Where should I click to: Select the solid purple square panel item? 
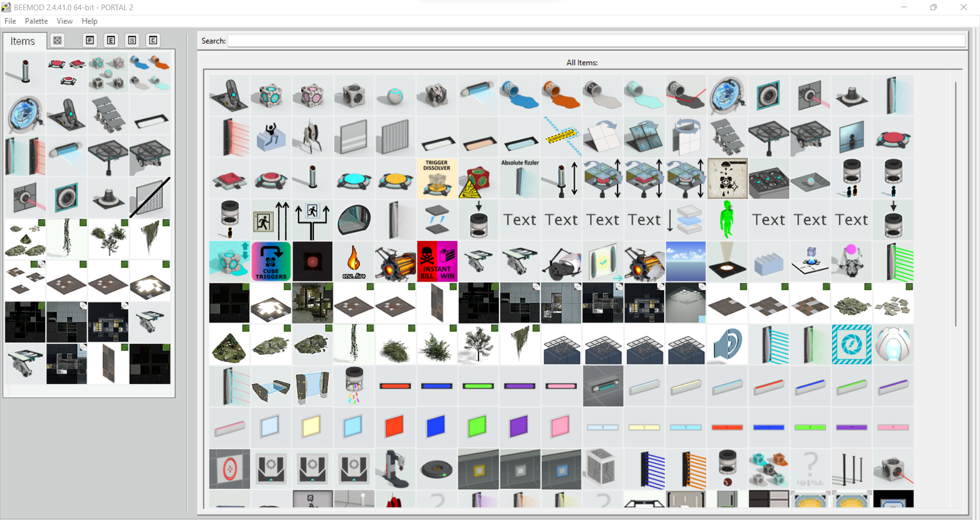tap(520, 427)
